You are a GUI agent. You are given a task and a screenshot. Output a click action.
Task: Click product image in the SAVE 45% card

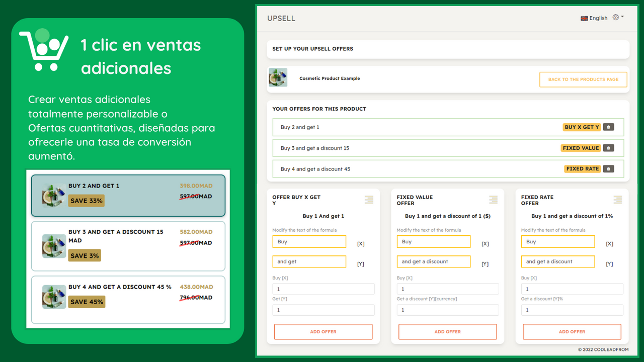(54, 297)
